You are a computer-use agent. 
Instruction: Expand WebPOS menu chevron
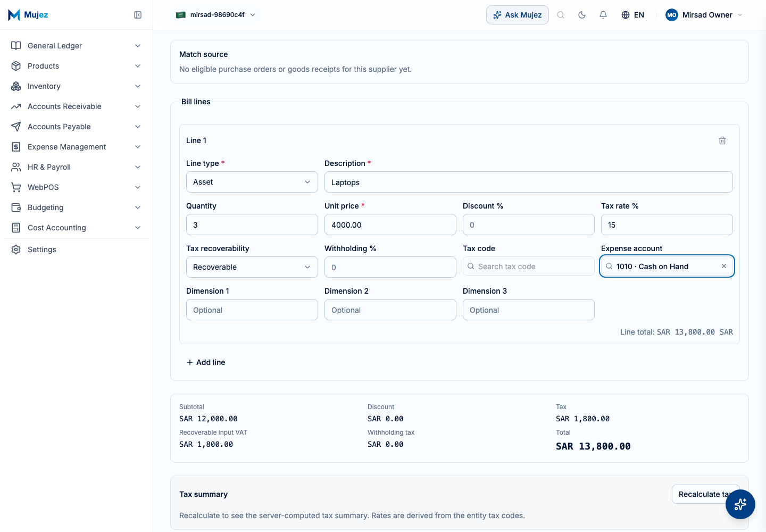click(138, 187)
